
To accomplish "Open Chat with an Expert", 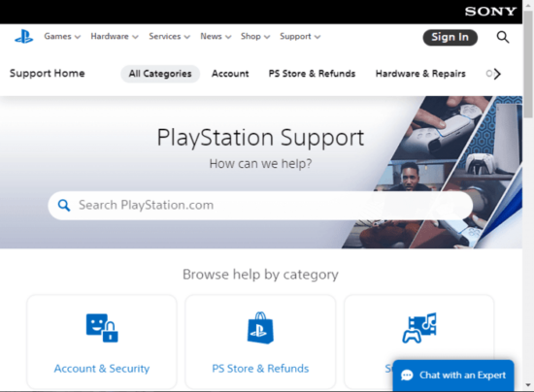I will pos(453,375).
